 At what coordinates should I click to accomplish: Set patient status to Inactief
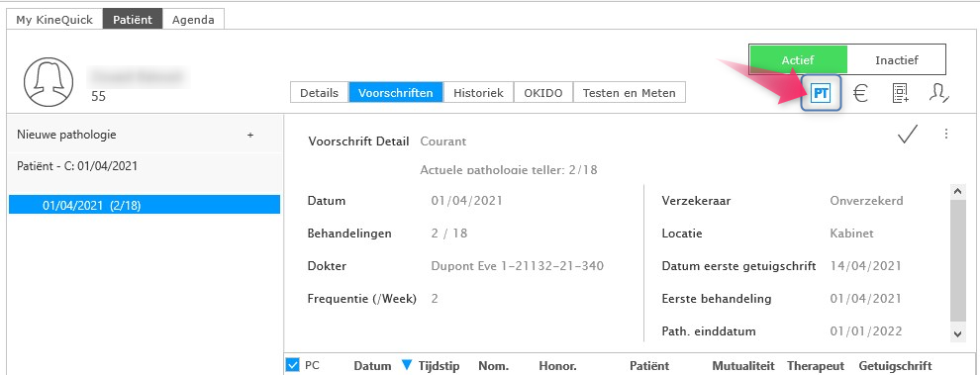pos(896,60)
